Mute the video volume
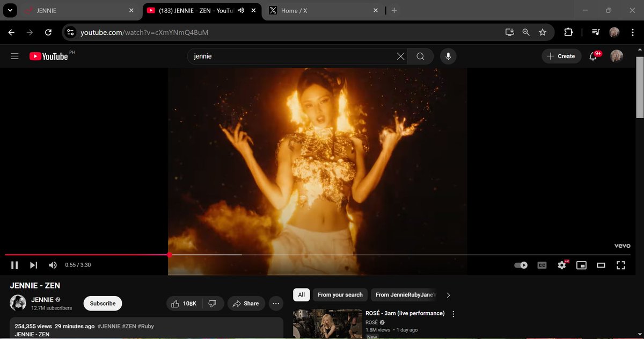644x339 pixels. coord(53,265)
